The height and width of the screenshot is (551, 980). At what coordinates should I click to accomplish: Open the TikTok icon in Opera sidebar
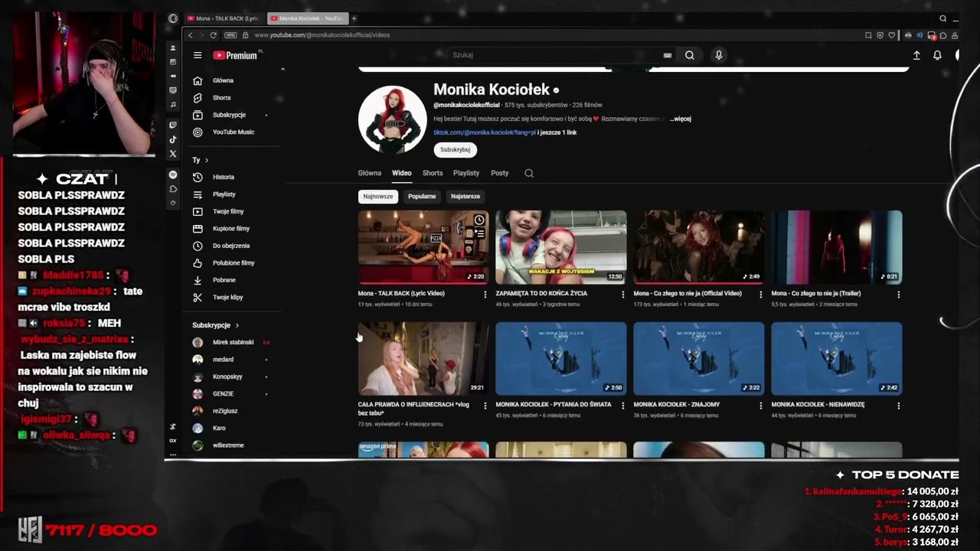[173, 139]
